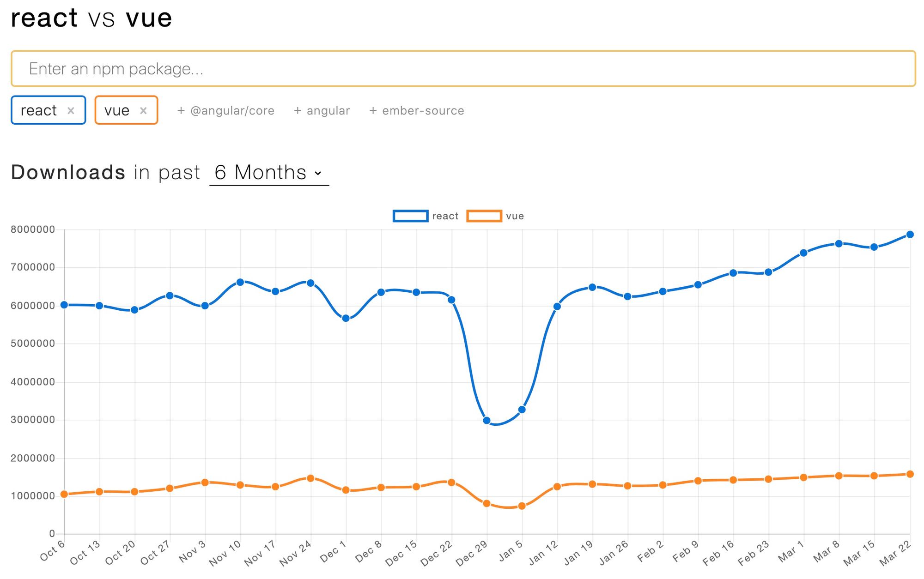The height and width of the screenshot is (579, 924).
Task: Click react data point at Dec 1
Action: point(346,318)
